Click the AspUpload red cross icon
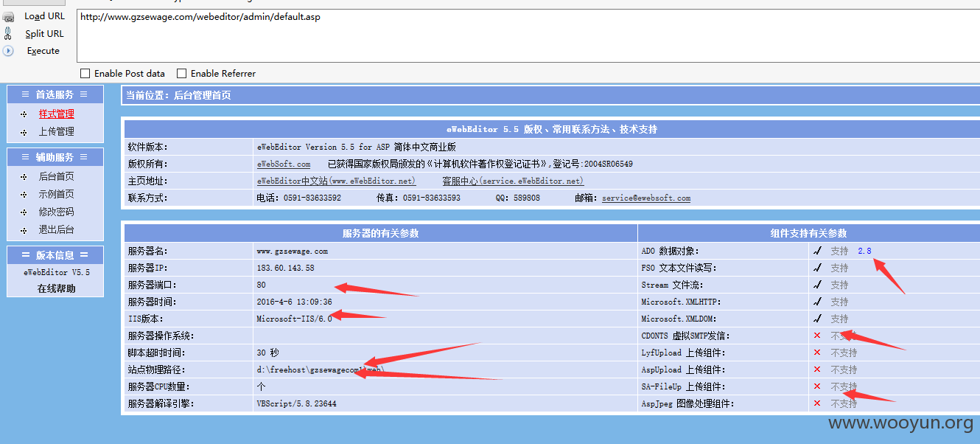The width and height of the screenshot is (980, 444). [817, 370]
